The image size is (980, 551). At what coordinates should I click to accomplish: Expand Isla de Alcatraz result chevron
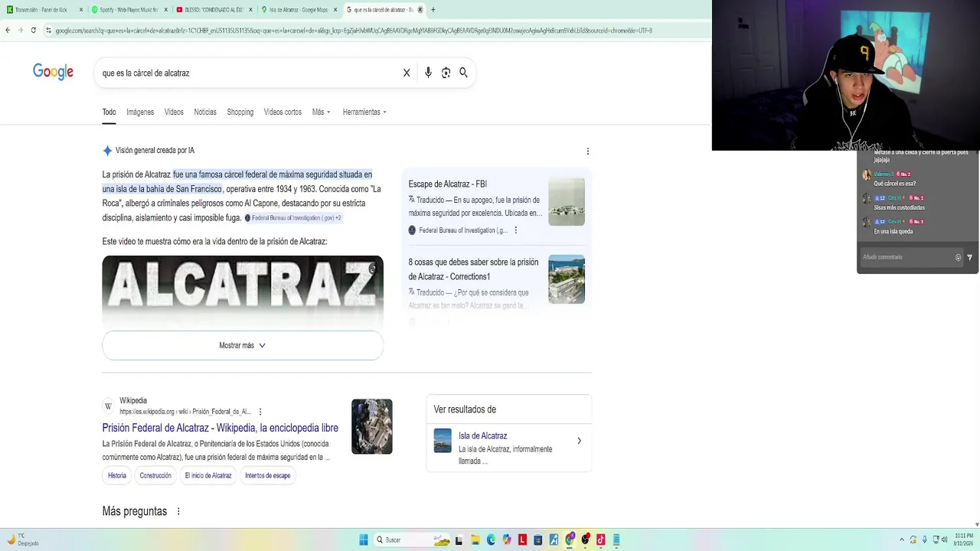point(579,441)
